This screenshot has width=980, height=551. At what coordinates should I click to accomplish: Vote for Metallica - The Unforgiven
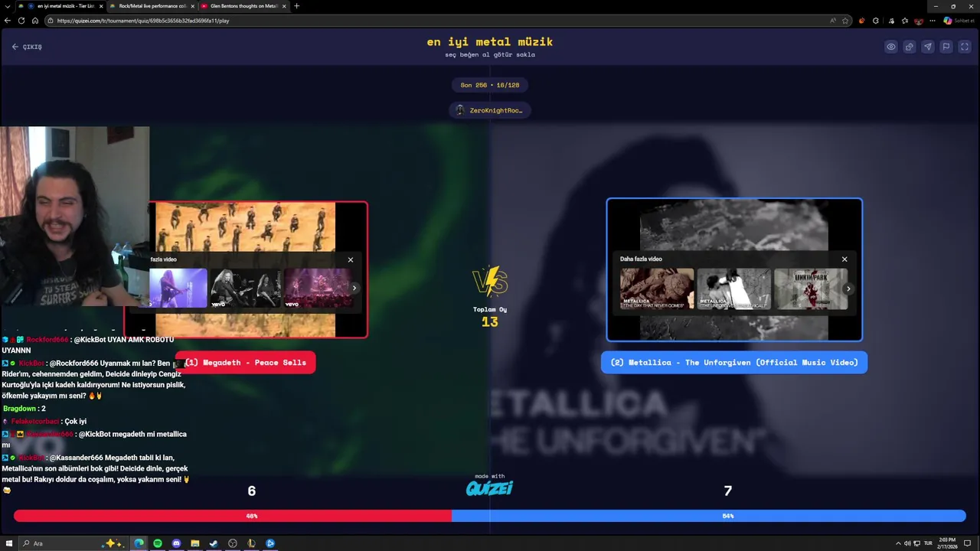pyautogui.click(x=734, y=363)
